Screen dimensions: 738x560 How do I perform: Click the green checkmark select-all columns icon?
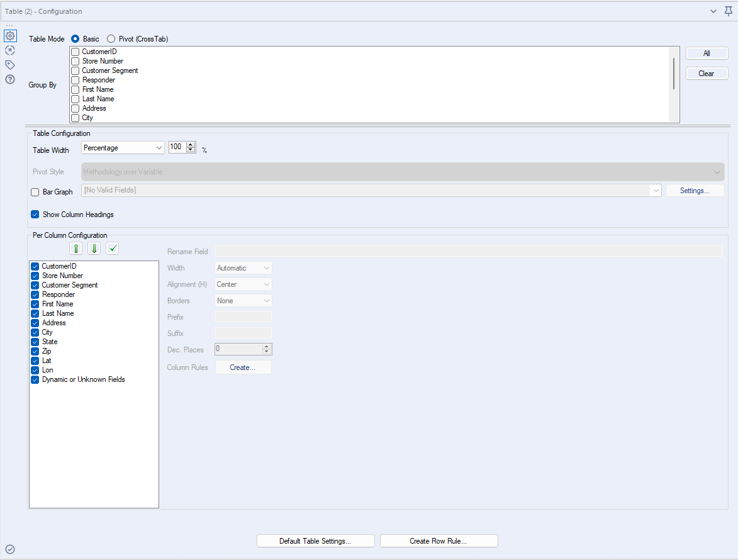click(113, 249)
